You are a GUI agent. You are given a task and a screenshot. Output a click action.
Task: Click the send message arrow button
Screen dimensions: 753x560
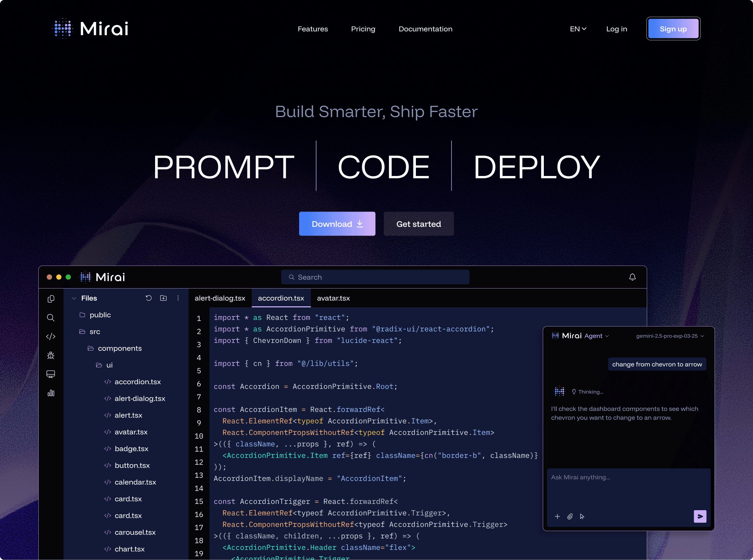click(700, 516)
